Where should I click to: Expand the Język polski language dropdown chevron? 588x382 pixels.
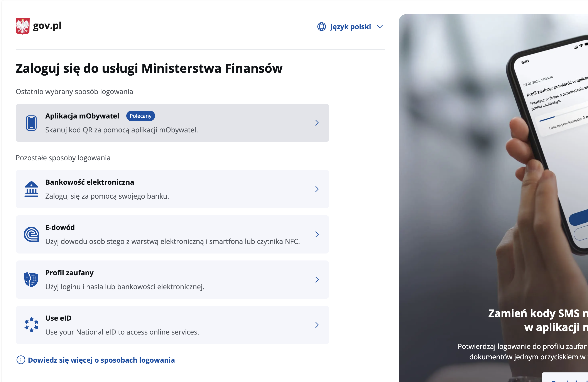click(380, 26)
